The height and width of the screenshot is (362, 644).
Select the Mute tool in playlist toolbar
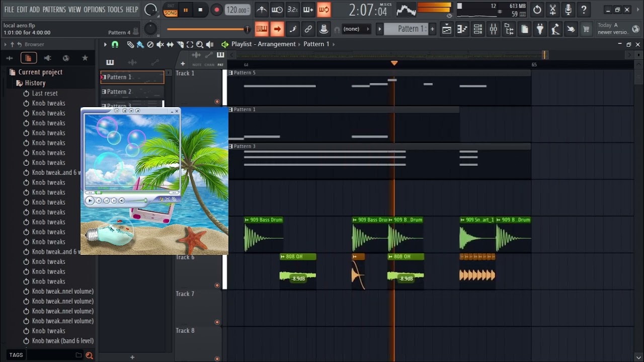[x=160, y=44]
